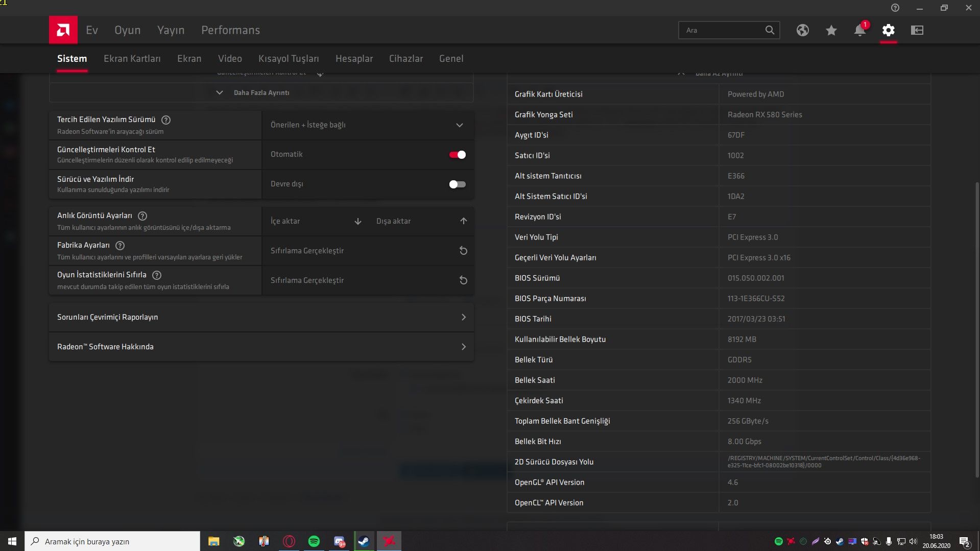Launch Spotify from the taskbar

[314, 541]
